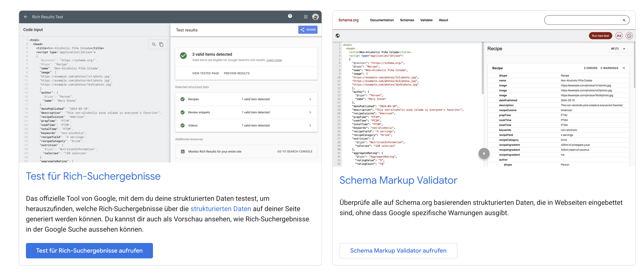644x280 pixels.
Task: Click '3 valid items detected' text
Action: tap(212, 54)
